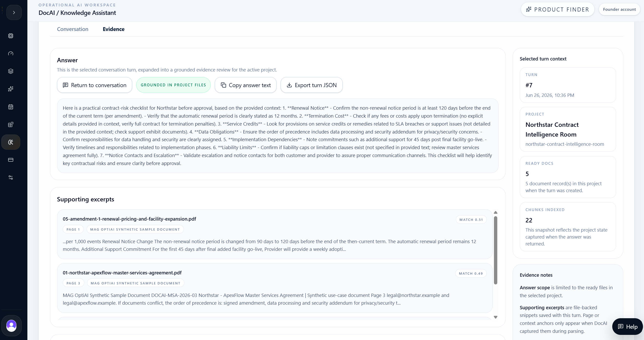Click the excerpts scrollbar down arrow

pyautogui.click(x=495, y=317)
